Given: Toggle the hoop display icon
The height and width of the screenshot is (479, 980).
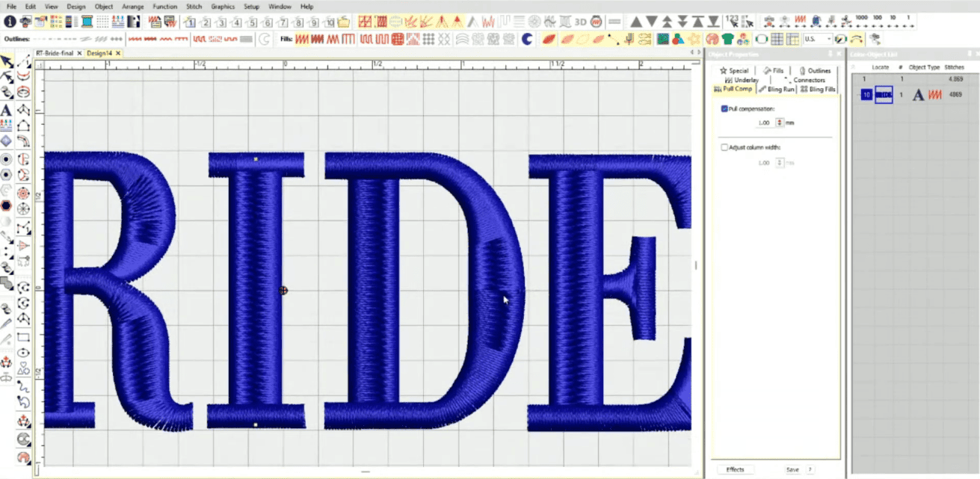Looking at the screenshot, I should 762,39.
